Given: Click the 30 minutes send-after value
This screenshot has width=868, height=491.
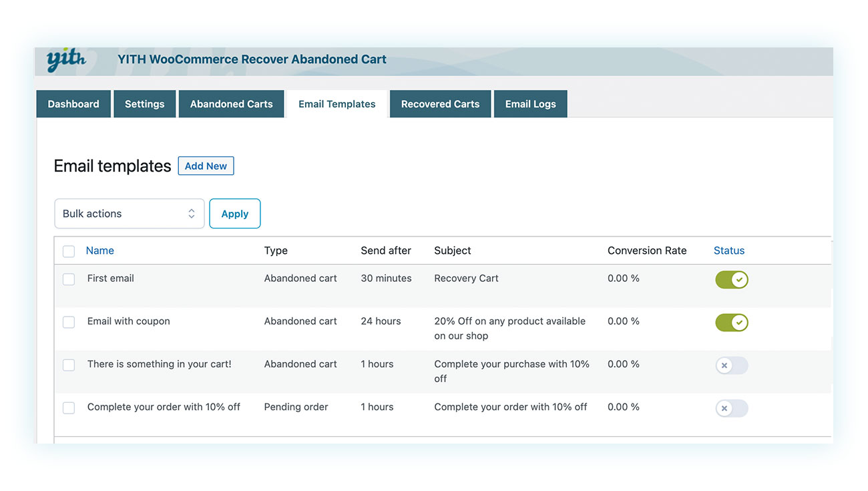Looking at the screenshot, I should point(386,278).
